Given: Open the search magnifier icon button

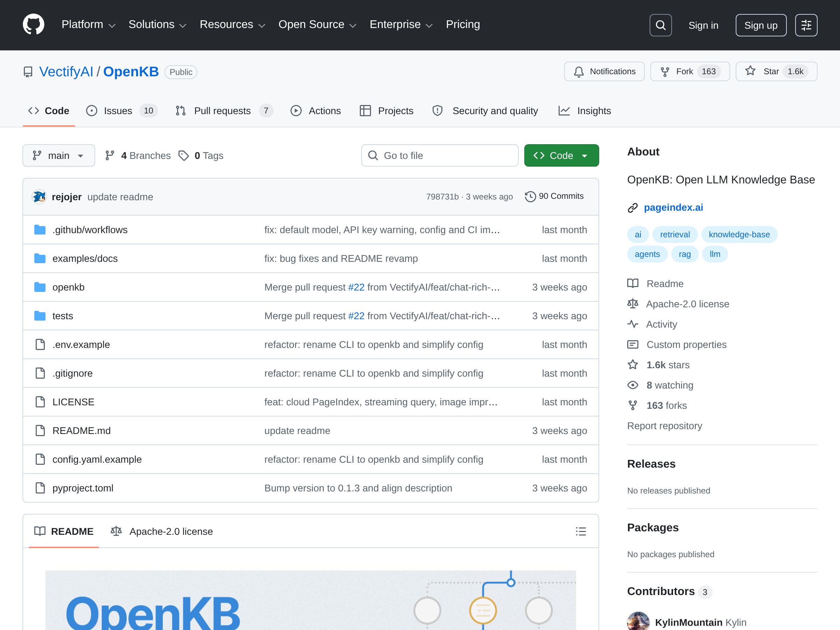Looking at the screenshot, I should coord(660,25).
